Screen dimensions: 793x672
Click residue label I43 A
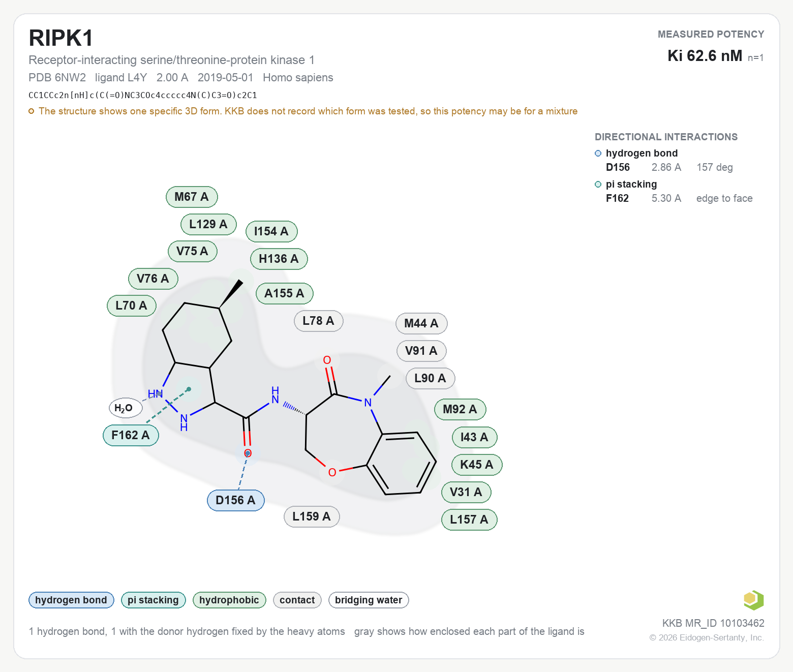474,437
